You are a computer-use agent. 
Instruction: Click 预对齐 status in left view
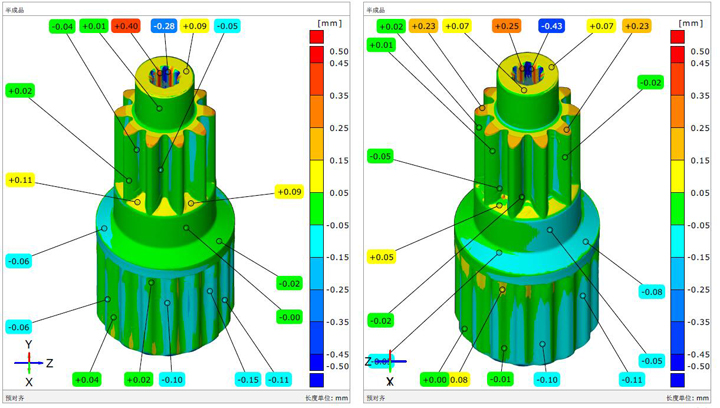[17, 399]
